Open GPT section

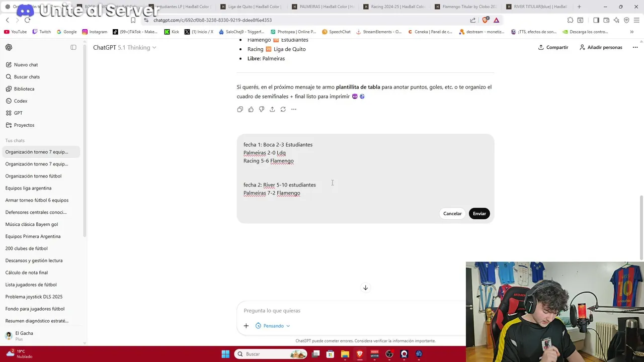point(42,113)
